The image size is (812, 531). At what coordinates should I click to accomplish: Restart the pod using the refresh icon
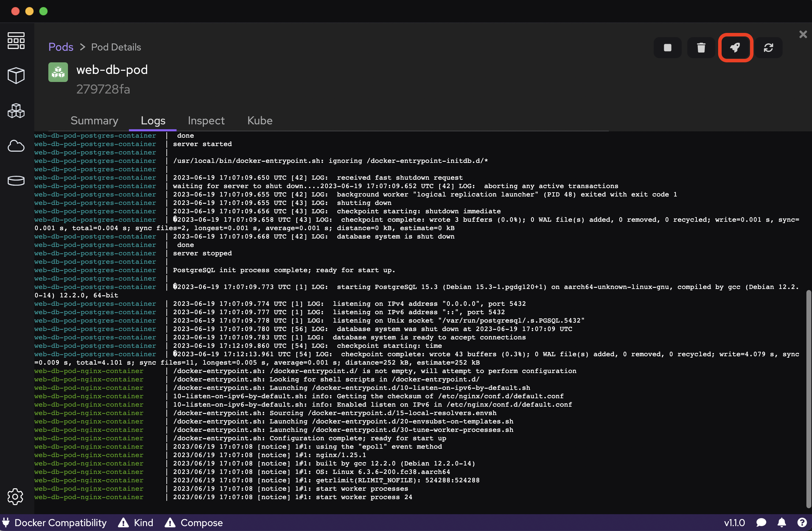pyautogui.click(x=769, y=48)
